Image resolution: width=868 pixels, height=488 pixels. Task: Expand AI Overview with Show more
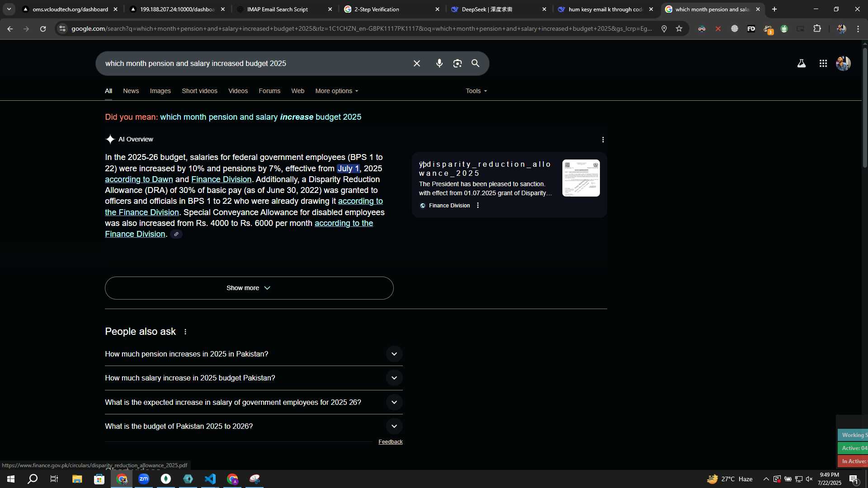(x=249, y=288)
